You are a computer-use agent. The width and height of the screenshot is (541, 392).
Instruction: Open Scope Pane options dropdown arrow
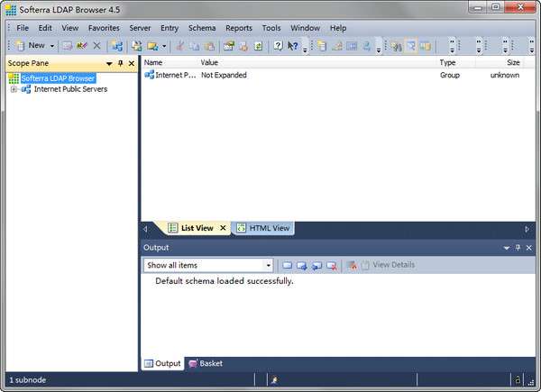[109, 63]
